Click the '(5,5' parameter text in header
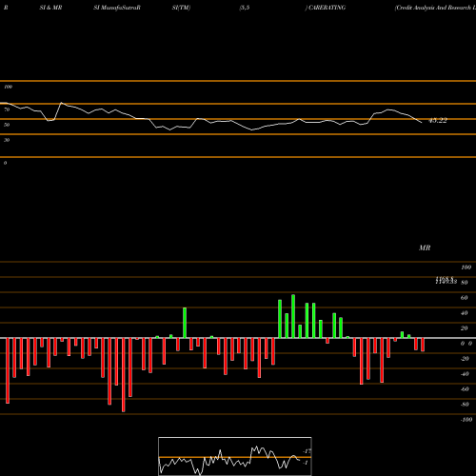The width and height of the screenshot is (476, 476). (245, 8)
